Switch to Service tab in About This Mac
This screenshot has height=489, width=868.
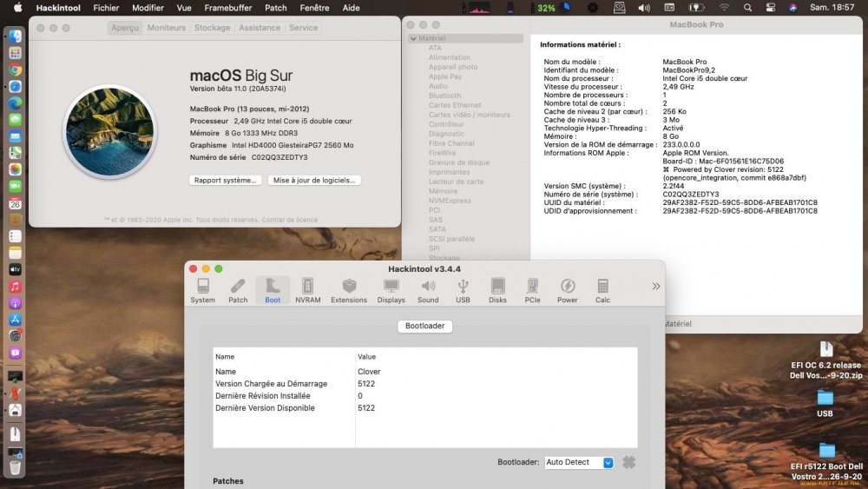(x=303, y=28)
